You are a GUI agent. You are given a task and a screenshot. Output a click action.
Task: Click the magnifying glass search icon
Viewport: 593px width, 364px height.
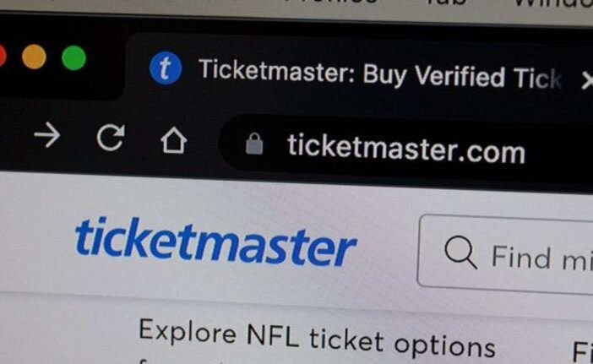pyautogui.click(x=460, y=253)
